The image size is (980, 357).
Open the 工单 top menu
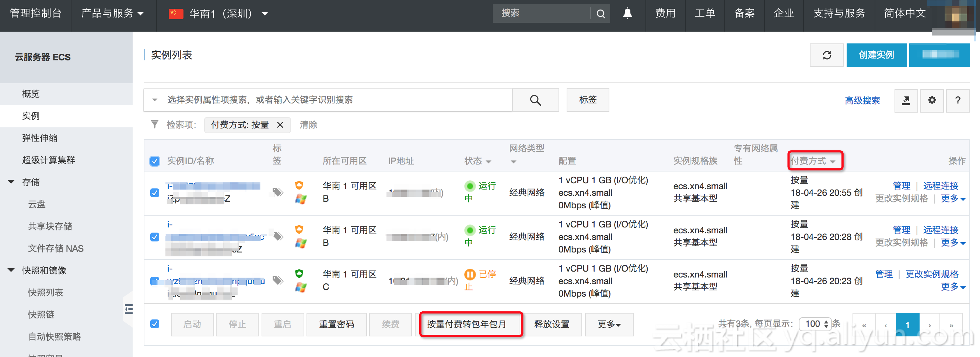(705, 14)
